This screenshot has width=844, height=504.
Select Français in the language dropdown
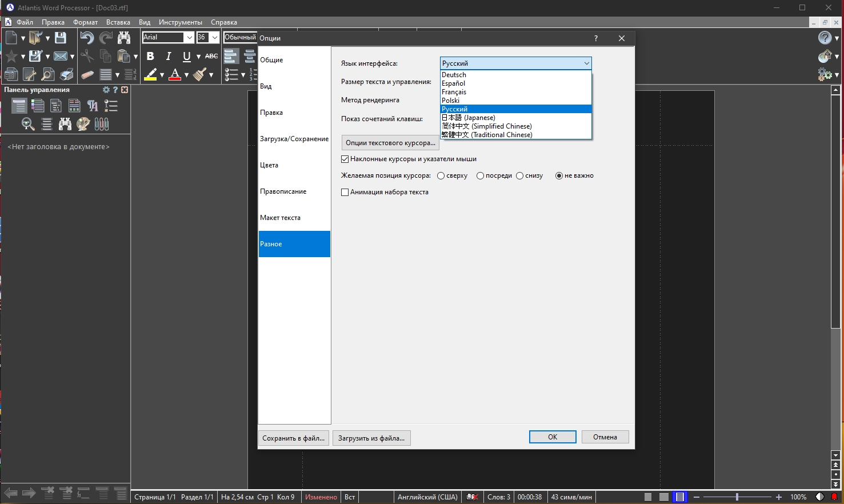(x=454, y=92)
